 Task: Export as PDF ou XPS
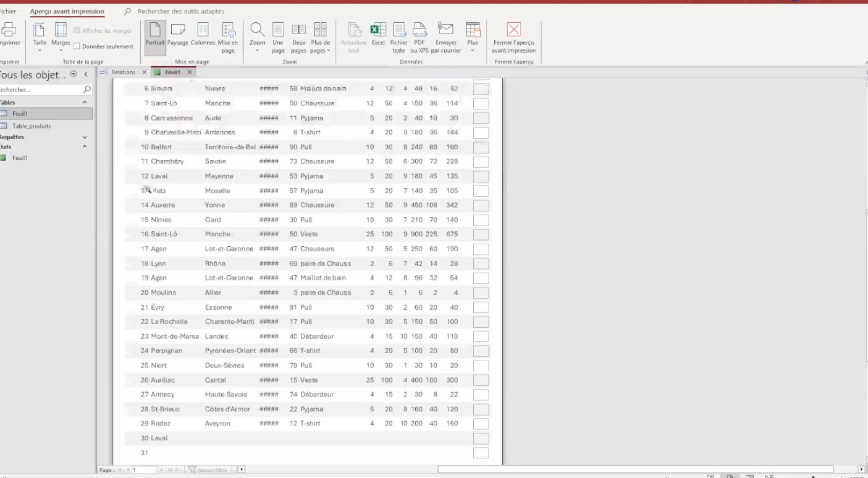point(419,38)
